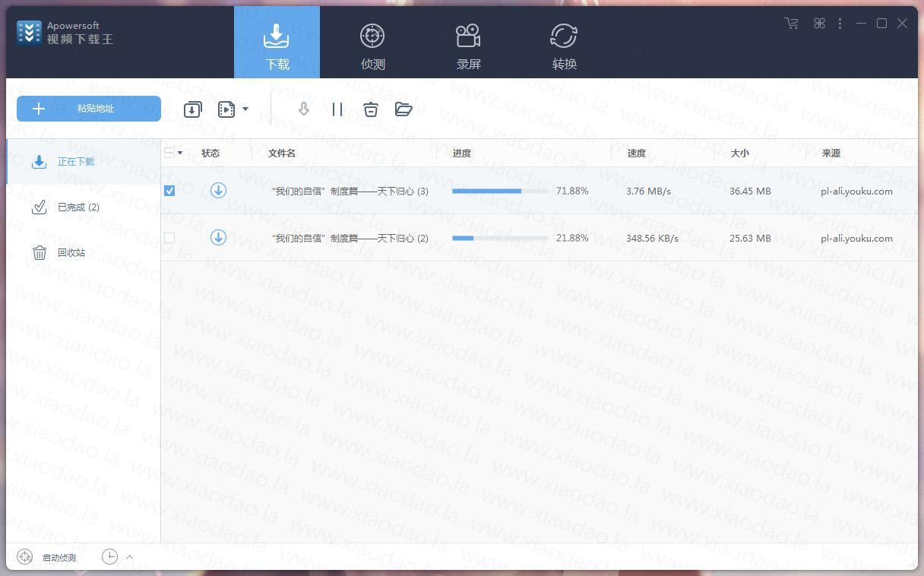Expand the video format dropdown arrow
The height and width of the screenshot is (576, 924).
pyautogui.click(x=245, y=109)
